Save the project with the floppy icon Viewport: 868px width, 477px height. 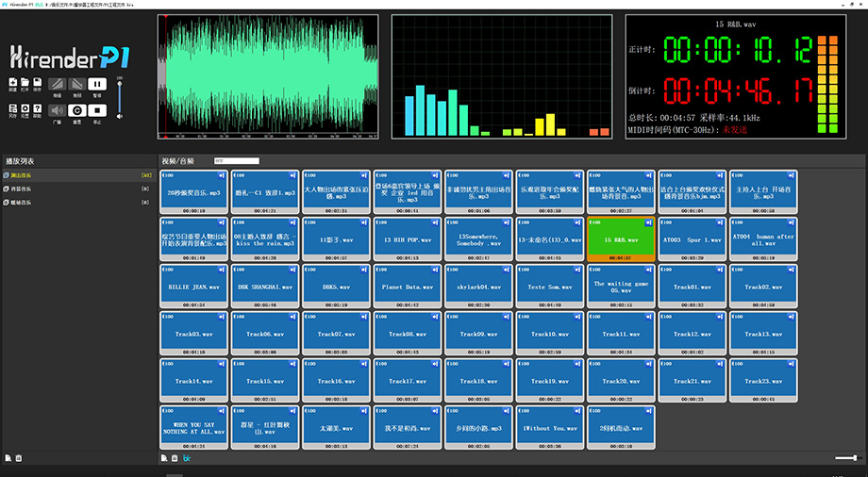coord(37,84)
